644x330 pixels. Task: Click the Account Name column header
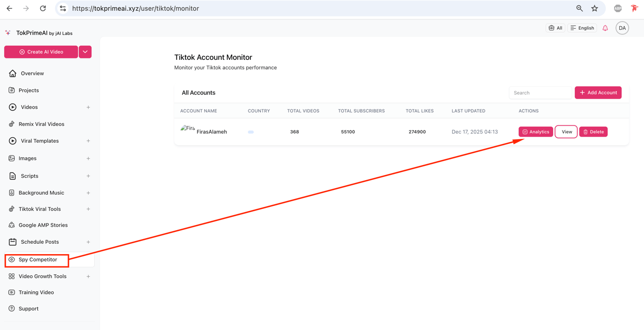198,111
